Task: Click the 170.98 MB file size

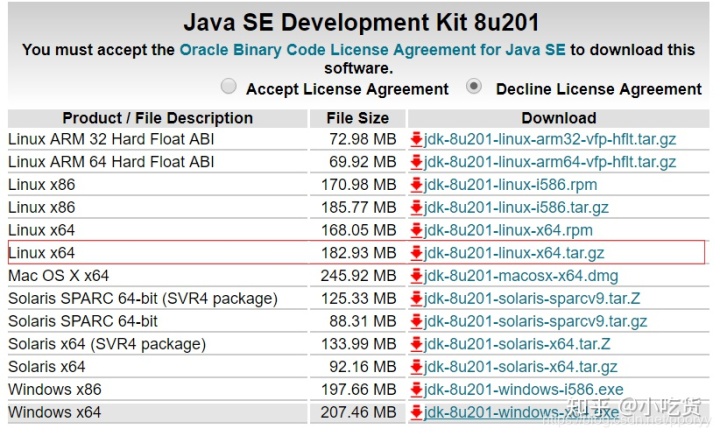Action: click(x=359, y=185)
